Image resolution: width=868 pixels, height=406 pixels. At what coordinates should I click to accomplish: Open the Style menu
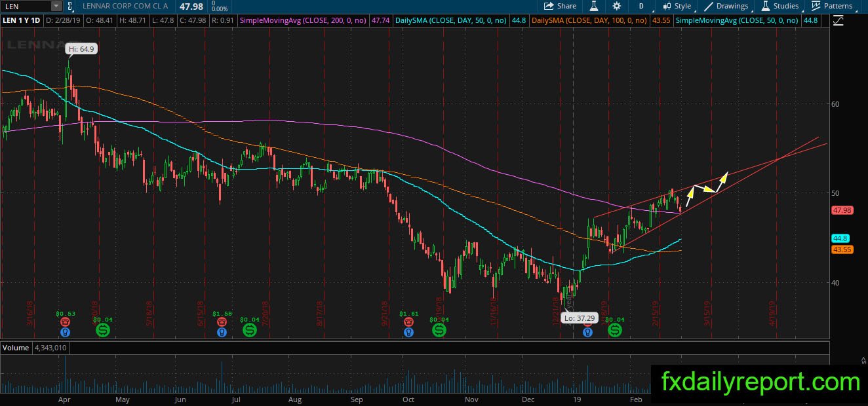pyautogui.click(x=677, y=6)
